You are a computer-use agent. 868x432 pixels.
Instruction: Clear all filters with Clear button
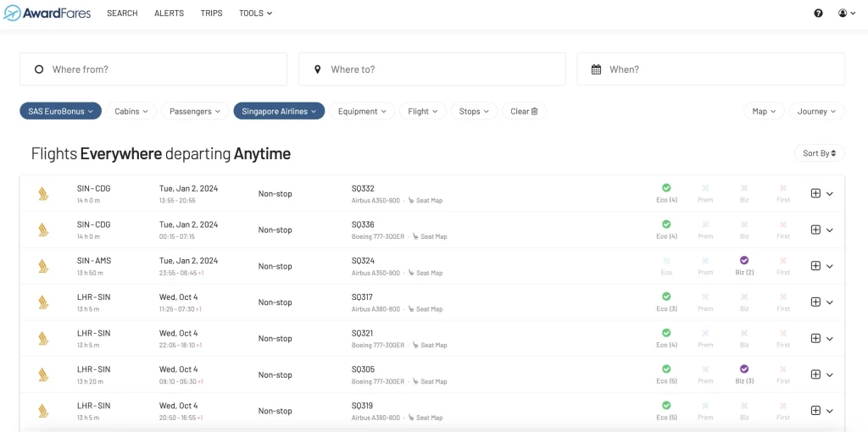524,111
